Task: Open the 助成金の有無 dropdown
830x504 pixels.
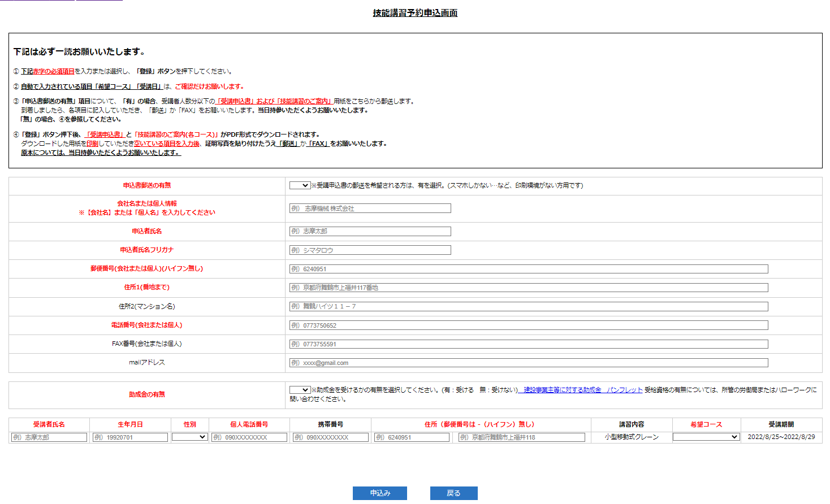Action: click(x=300, y=390)
